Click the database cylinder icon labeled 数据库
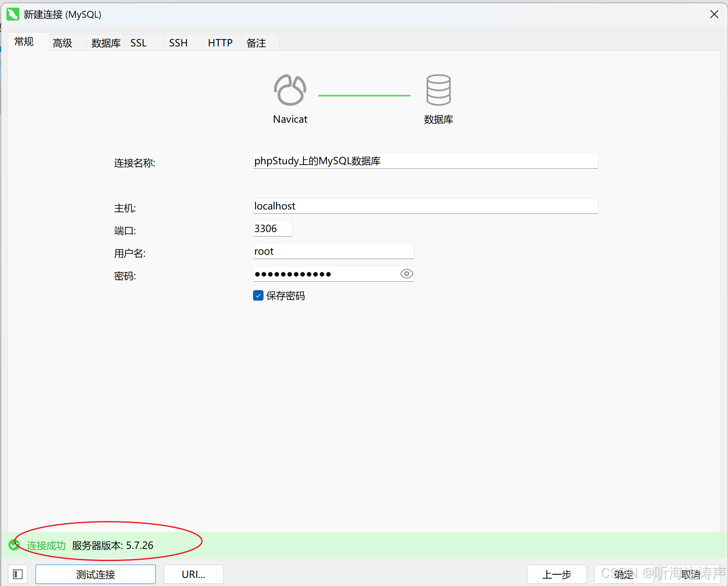Viewport: 728px width, 586px height. point(438,90)
